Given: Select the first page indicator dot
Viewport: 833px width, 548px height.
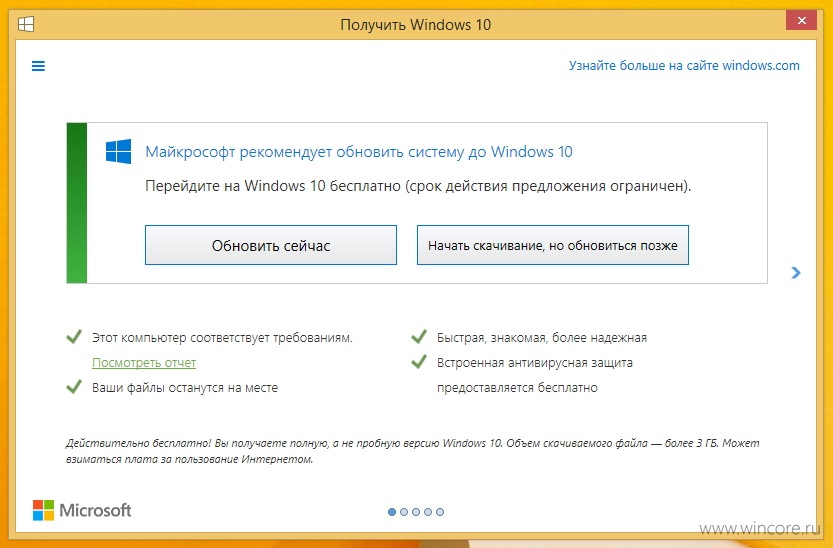Looking at the screenshot, I should (392, 512).
